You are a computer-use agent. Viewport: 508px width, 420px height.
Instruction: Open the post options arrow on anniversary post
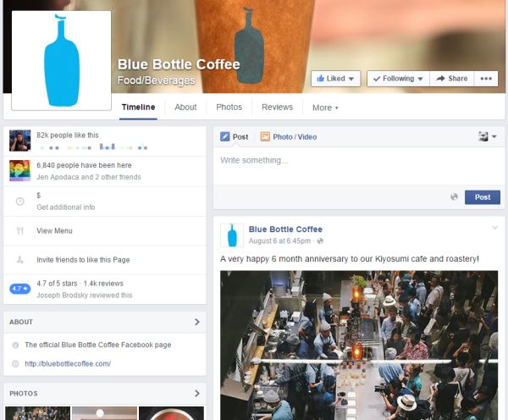pos(495,228)
